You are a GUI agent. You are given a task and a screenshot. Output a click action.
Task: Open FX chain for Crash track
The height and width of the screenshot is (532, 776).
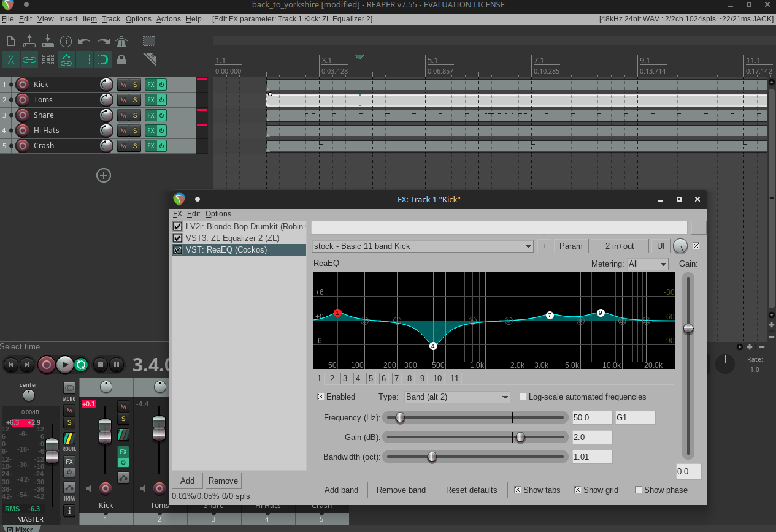150,146
